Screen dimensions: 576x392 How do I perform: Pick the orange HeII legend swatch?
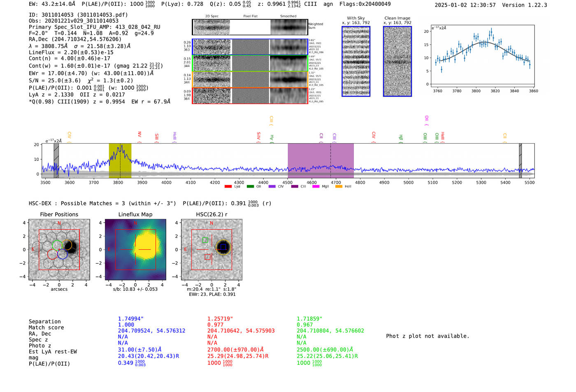point(339,186)
